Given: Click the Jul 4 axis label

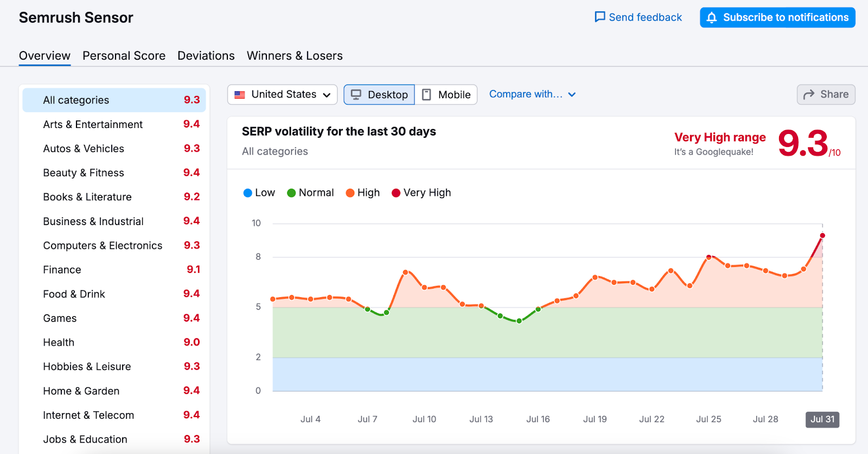Looking at the screenshot, I should (x=310, y=419).
